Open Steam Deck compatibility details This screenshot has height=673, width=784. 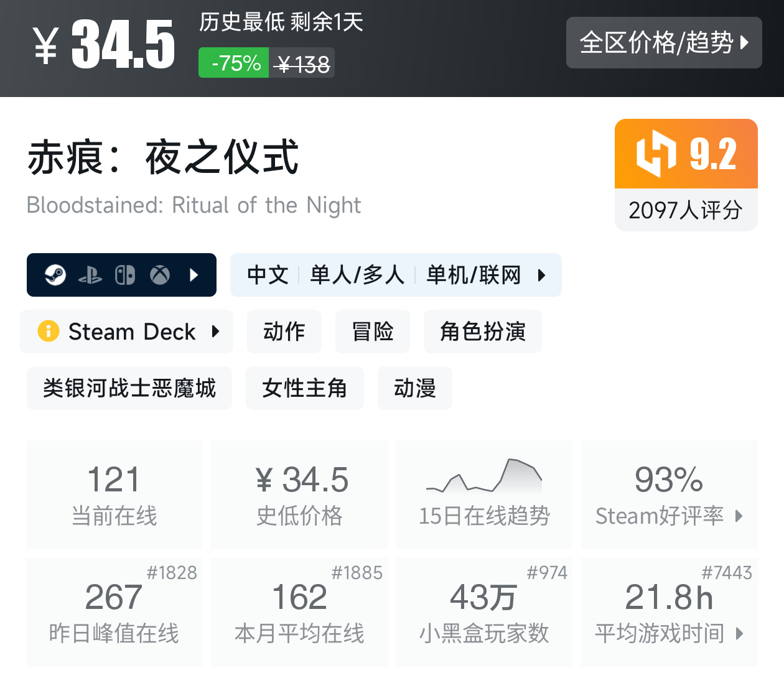[126, 332]
